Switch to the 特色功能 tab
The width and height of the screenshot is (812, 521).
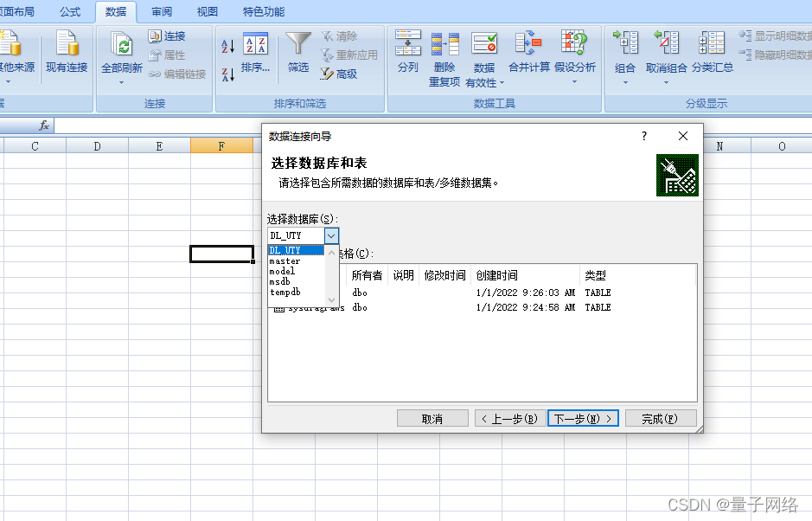[264, 11]
